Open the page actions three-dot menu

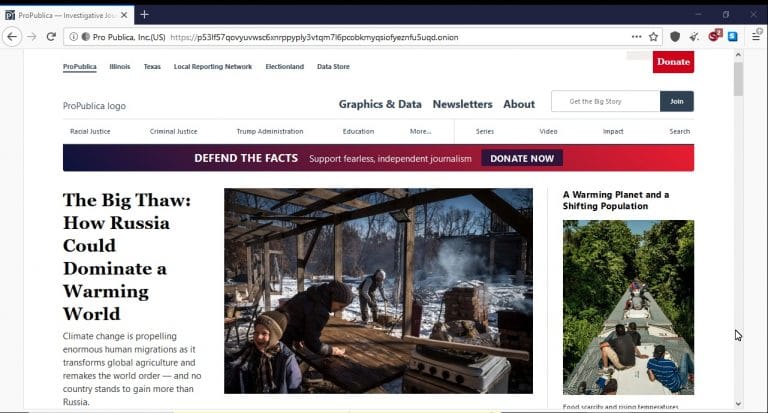tap(636, 37)
